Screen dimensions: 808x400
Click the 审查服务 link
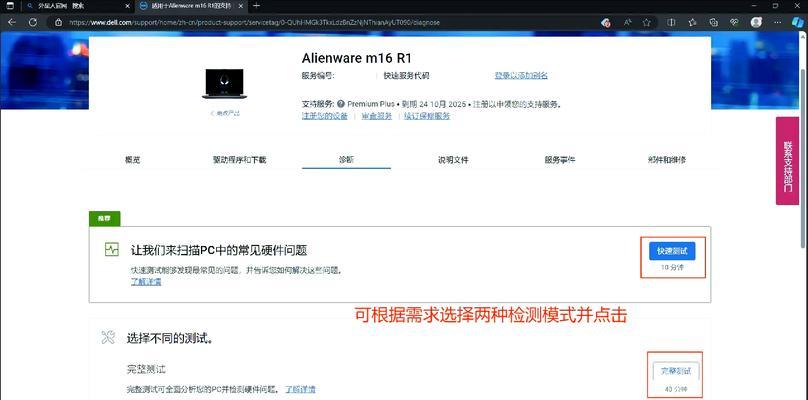377,116
